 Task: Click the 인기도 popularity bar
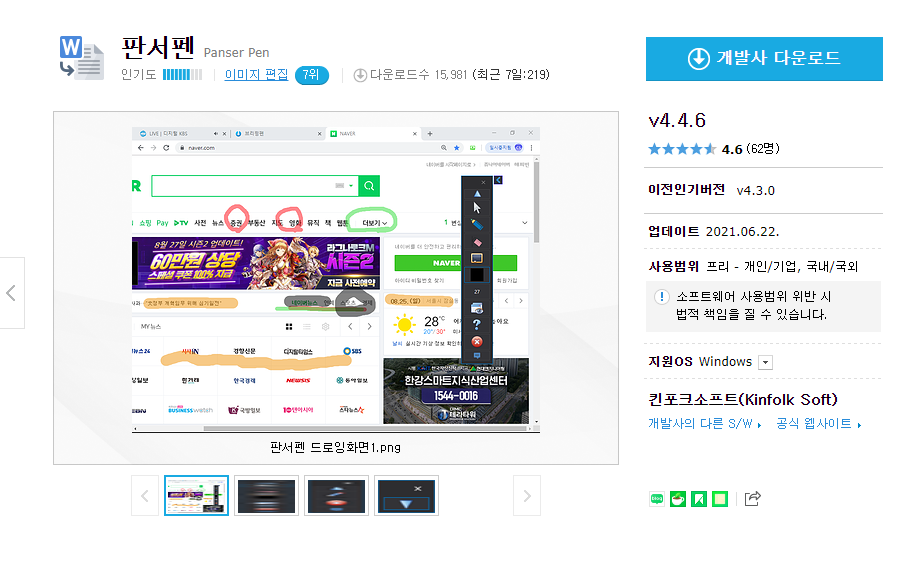pos(182,74)
